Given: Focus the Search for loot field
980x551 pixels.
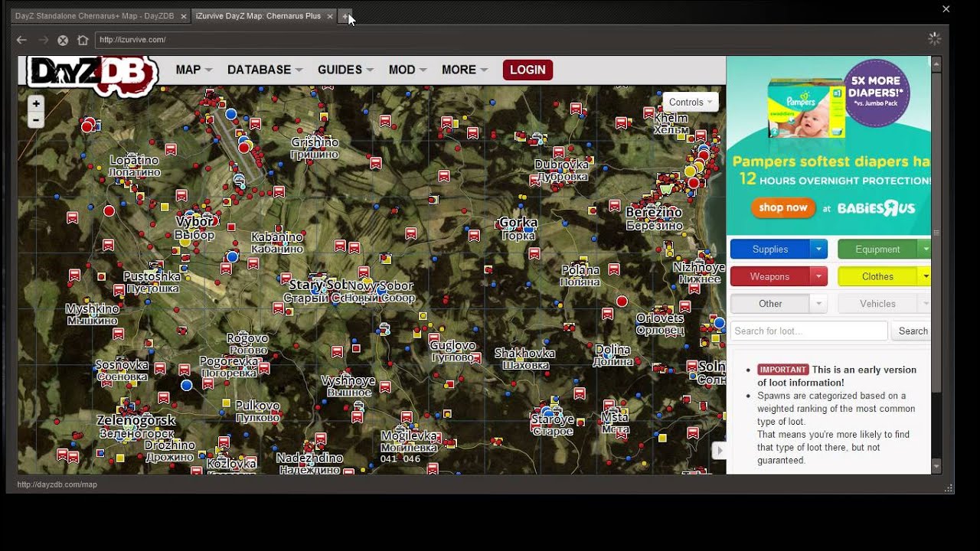Looking at the screenshot, I should coord(808,331).
